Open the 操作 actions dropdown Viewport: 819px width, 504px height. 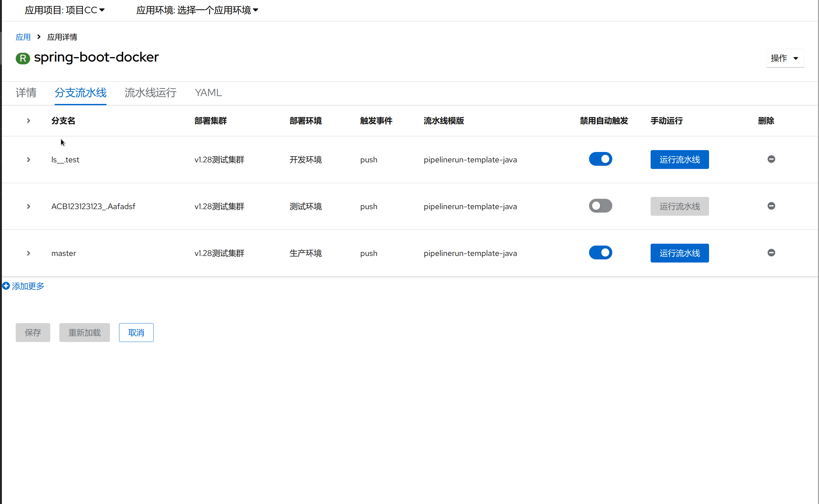pos(785,58)
